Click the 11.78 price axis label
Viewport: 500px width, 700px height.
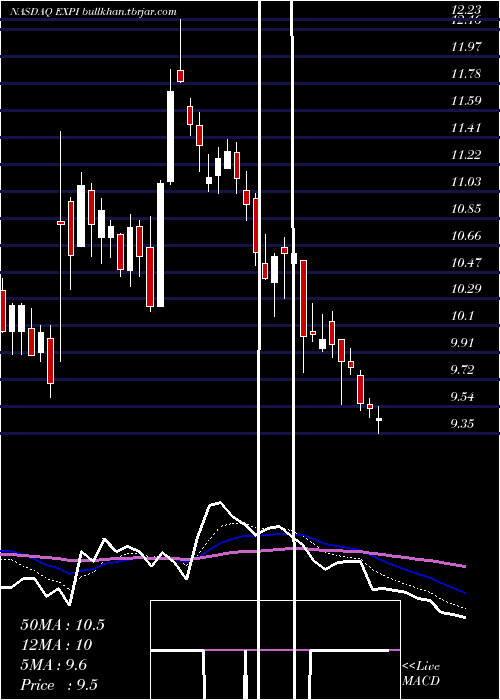click(466, 73)
